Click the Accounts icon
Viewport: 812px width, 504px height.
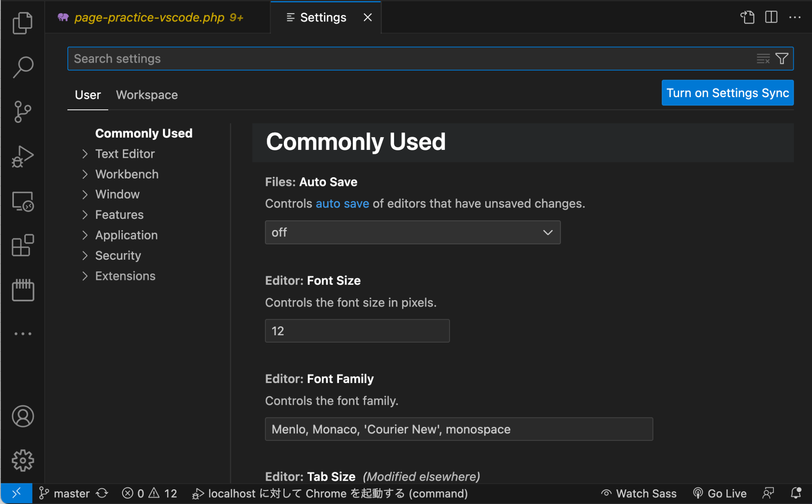tap(23, 416)
